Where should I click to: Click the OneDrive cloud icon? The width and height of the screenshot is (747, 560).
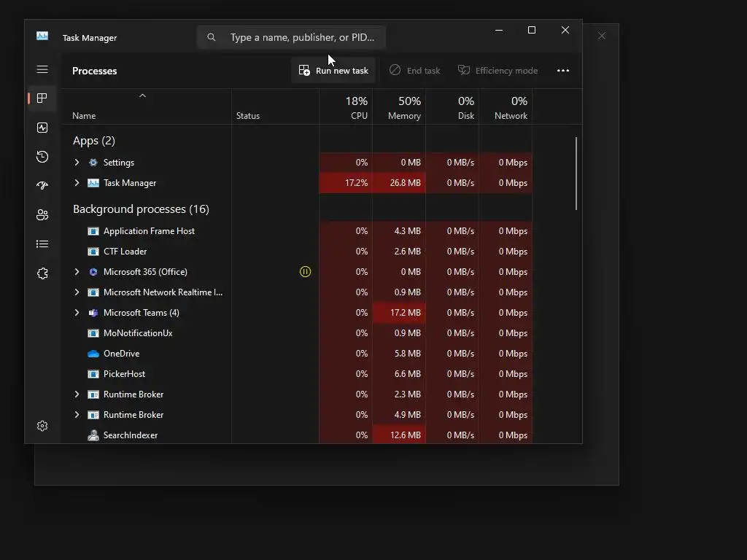click(x=93, y=354)
